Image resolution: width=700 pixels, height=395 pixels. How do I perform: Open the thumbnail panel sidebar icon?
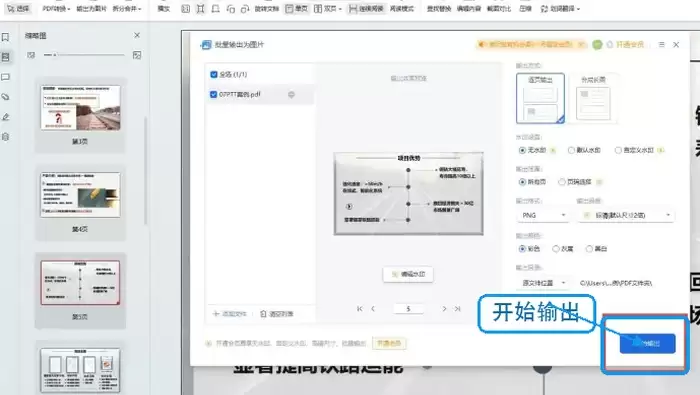5,57
